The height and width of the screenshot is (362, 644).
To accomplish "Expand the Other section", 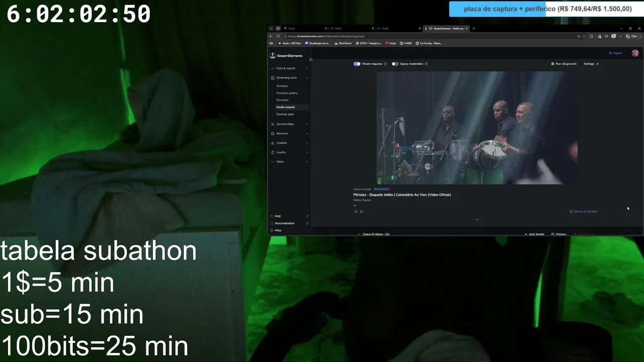I will tap(289, 162).
